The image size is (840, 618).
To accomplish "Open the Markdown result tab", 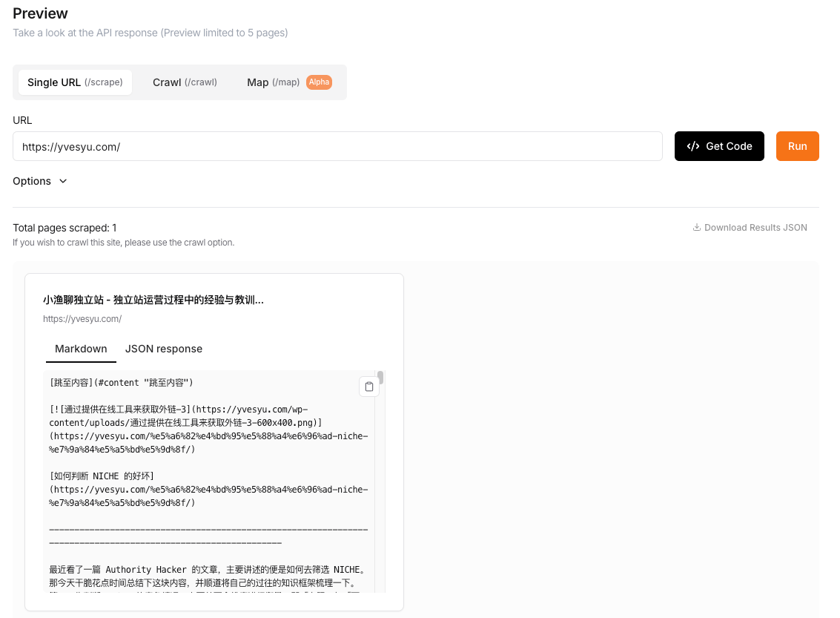I will (x=81, y=349).
